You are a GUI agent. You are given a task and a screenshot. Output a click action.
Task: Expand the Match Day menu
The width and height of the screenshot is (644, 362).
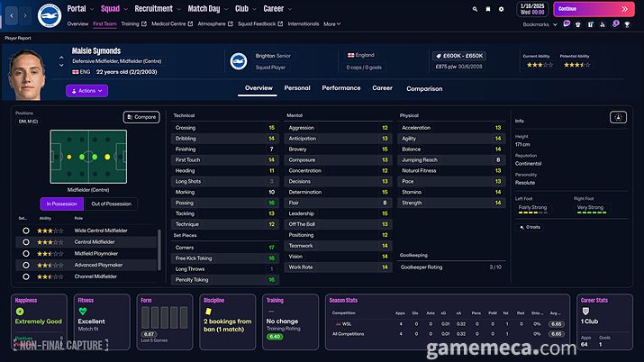[x=204, y=8]
